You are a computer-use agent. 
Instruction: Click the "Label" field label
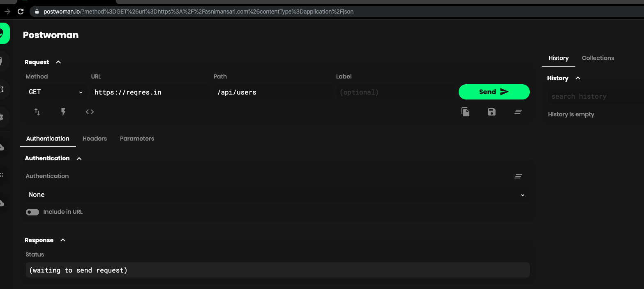click(344, 76)
